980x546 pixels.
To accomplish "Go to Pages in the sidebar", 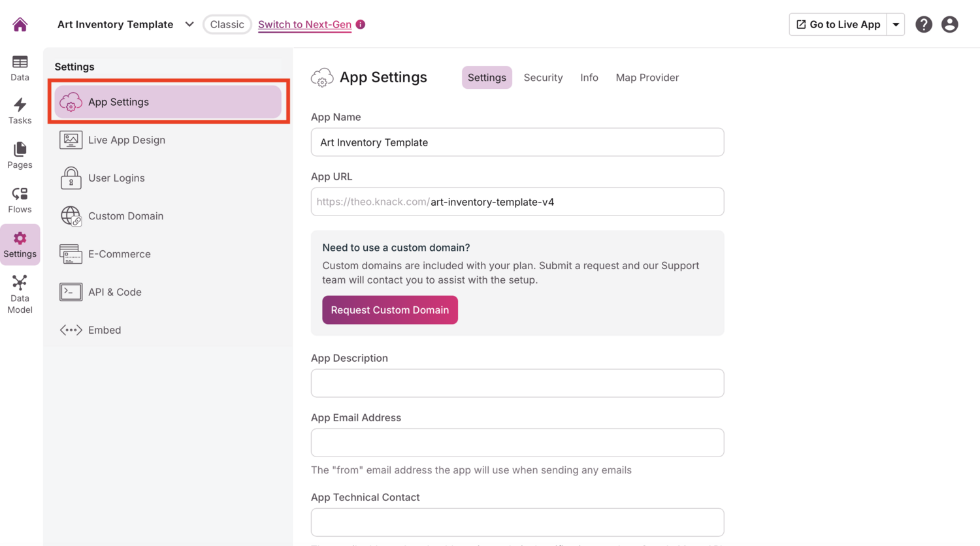I will pos(20,155).
